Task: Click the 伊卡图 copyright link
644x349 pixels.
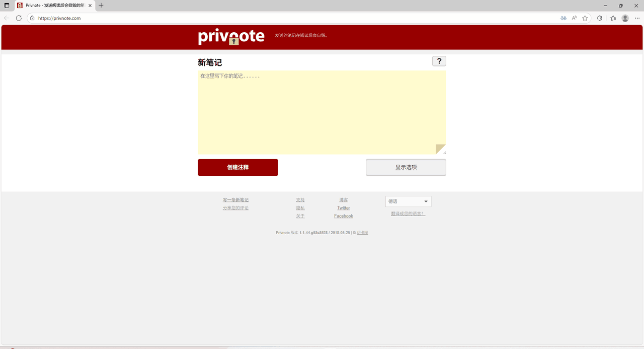Action: pyautogui.click(x=362, y=233)
